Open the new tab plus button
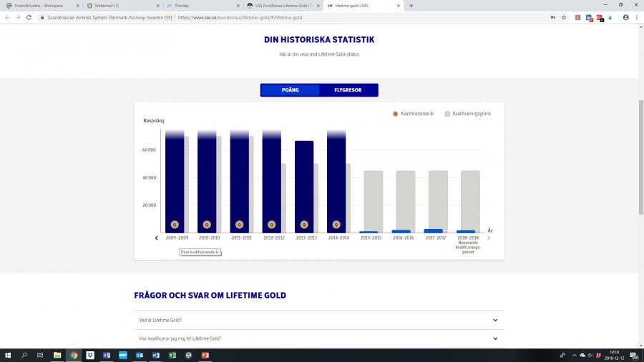Viewport: 644px width, 362px height. coord(411,6)
